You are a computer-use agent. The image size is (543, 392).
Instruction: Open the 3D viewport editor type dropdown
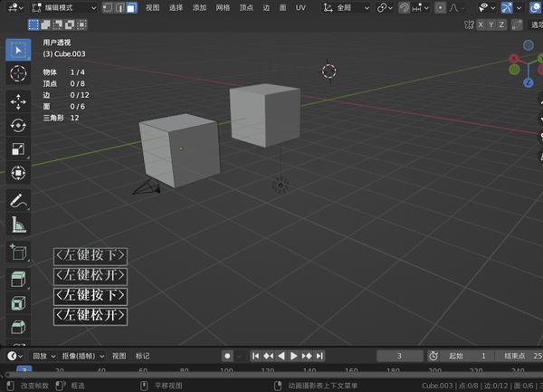[x=15, y=7]
